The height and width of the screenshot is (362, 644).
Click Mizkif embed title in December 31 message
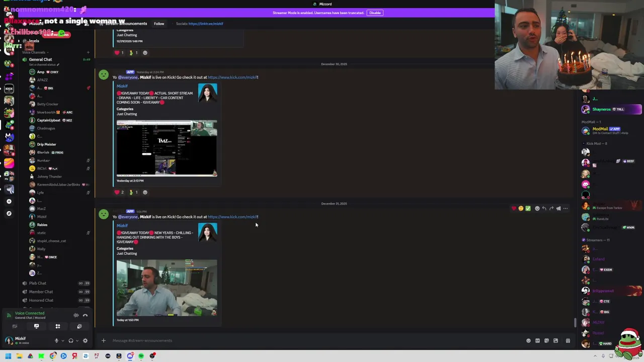click(x=122, y=226)
